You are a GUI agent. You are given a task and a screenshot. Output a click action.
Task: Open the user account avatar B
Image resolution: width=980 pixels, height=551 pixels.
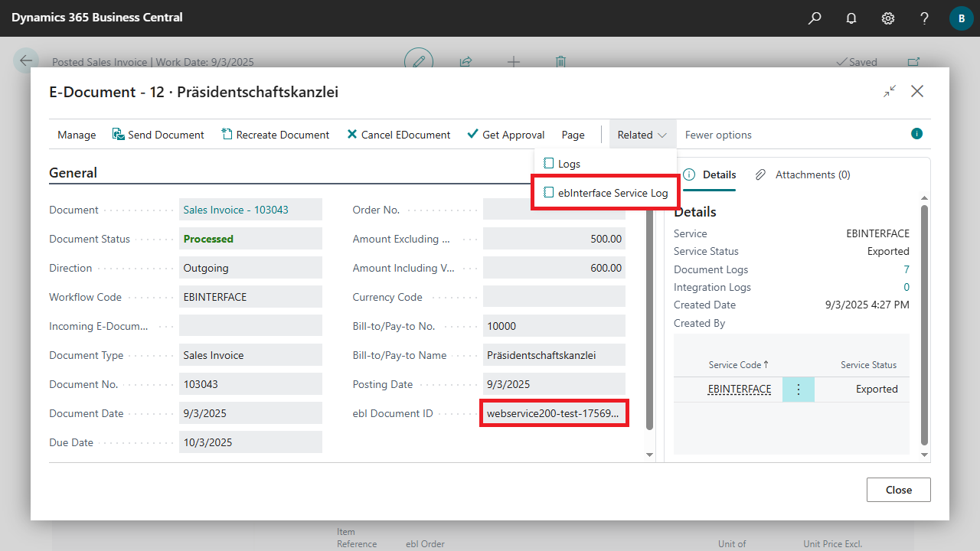coord(961,18)
